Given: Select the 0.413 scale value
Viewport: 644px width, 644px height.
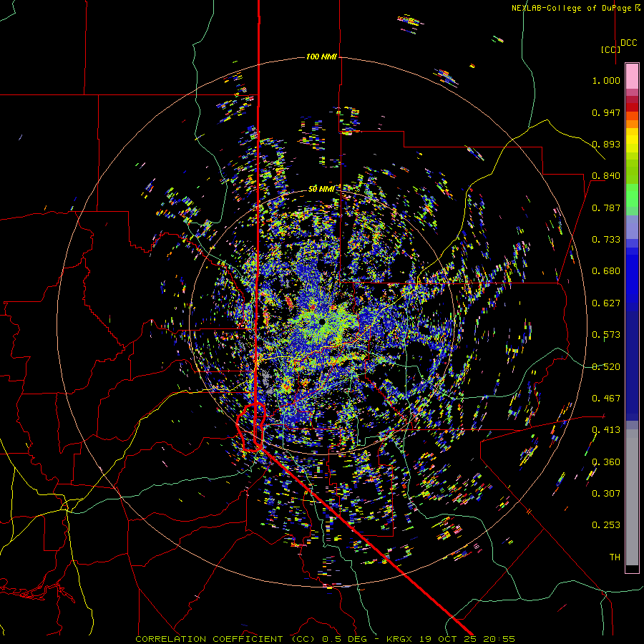Looking at the screenshot, I should tap(606, 430).
